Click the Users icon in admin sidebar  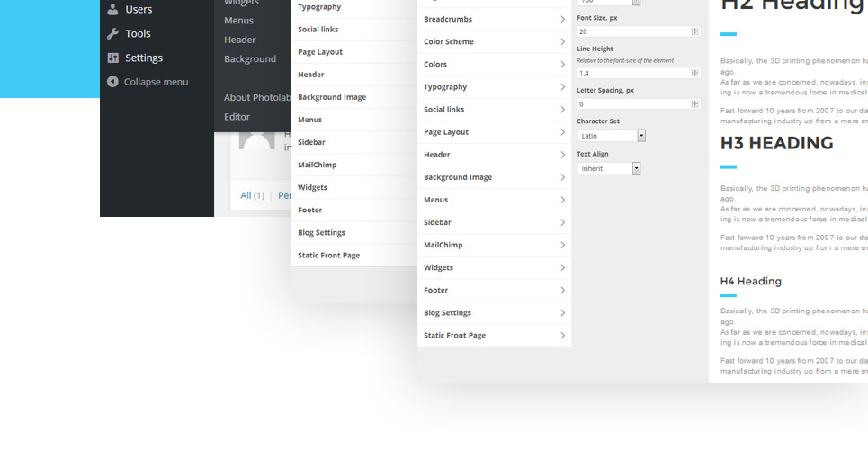point(112,10)
